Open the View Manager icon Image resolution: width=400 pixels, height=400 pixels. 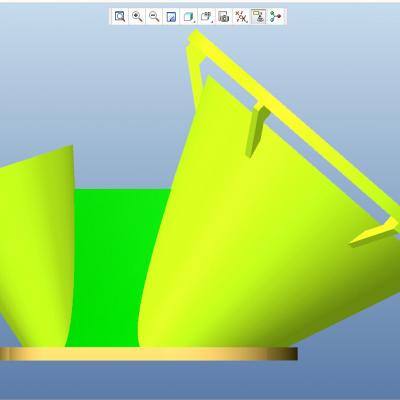pyautogui.click(x=224, y=16)
